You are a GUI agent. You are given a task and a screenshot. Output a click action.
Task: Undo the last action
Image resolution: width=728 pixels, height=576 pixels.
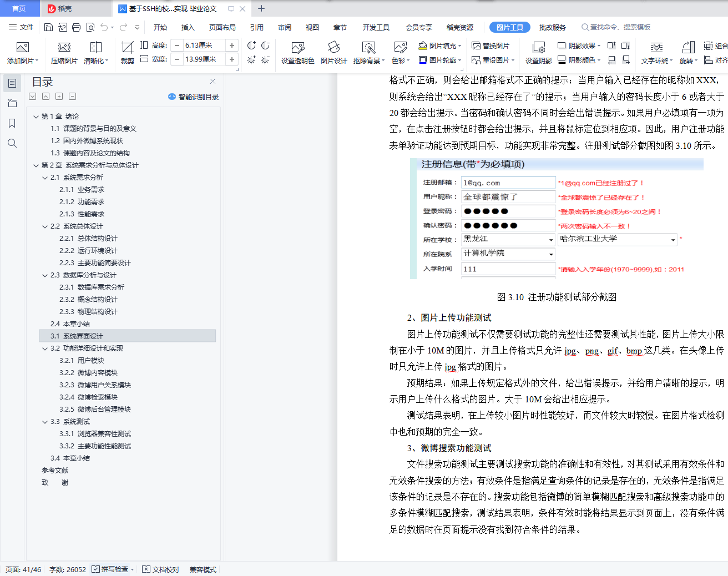click(104, 27)
